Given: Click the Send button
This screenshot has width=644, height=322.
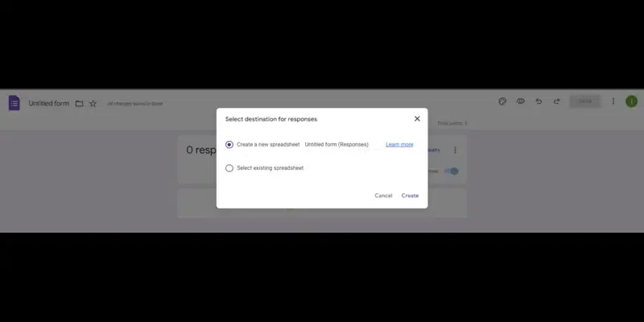Looking at the screenshot, I should pyautogui.click(x=585, y=101).
